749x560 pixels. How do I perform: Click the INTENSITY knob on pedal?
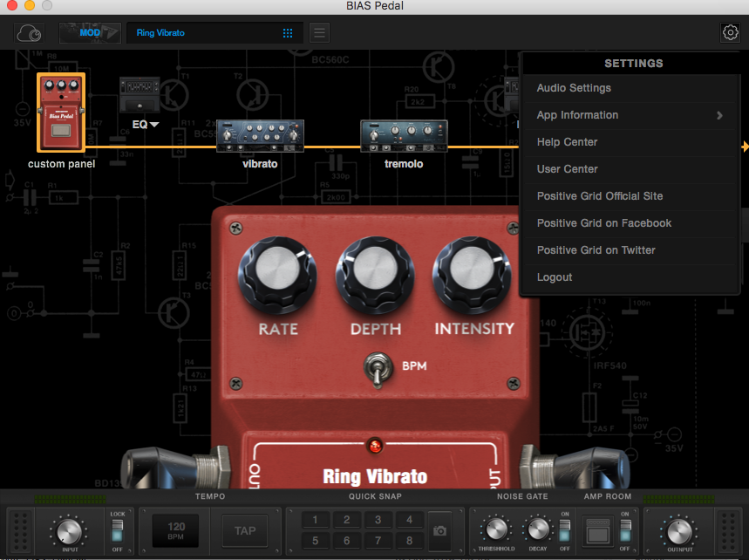pyautogui.click(x=472, y=274)
